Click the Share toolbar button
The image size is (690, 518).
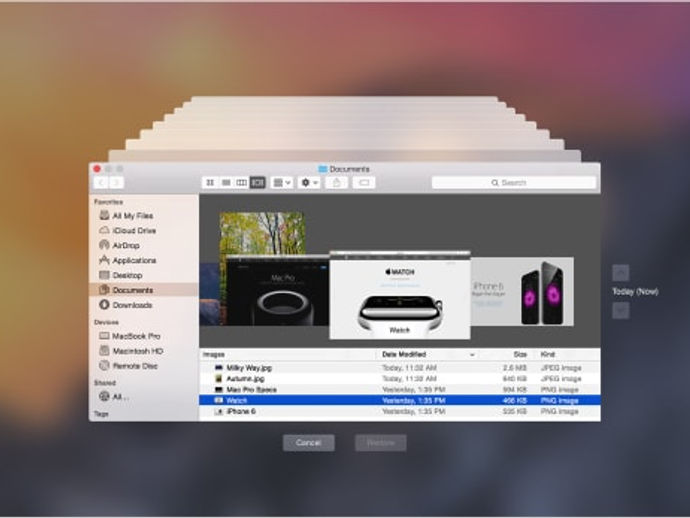337,183
